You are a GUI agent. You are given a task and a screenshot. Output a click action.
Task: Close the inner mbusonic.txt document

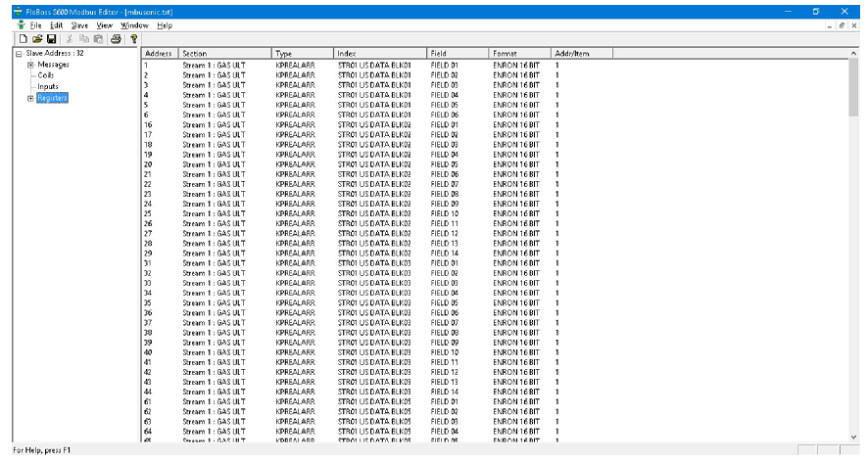tap(854, 25)
